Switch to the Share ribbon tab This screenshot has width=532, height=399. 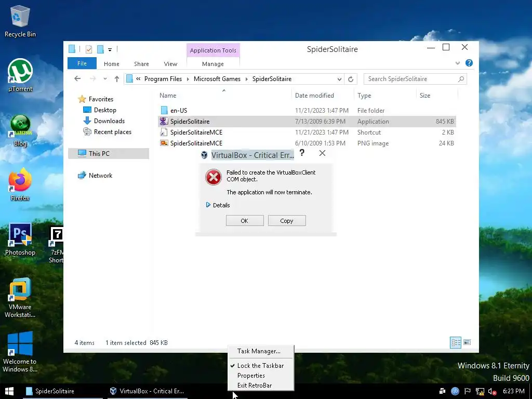[141, 64]
